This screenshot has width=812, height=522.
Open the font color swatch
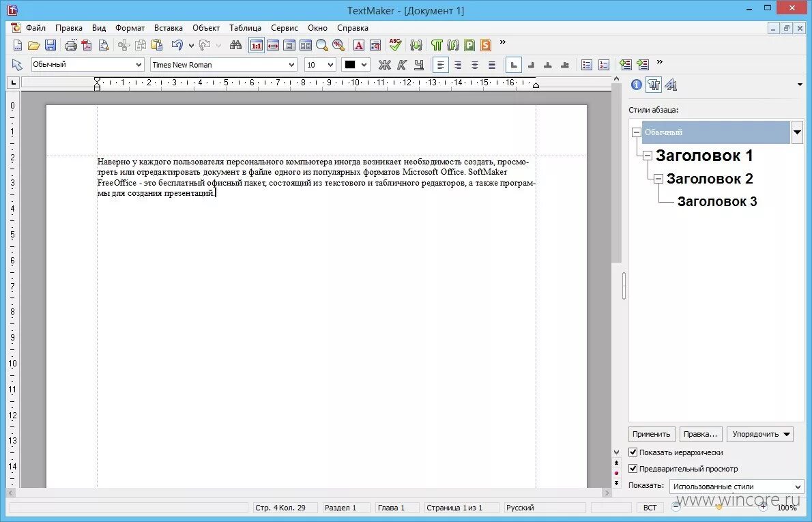click(x=354, y=64)
